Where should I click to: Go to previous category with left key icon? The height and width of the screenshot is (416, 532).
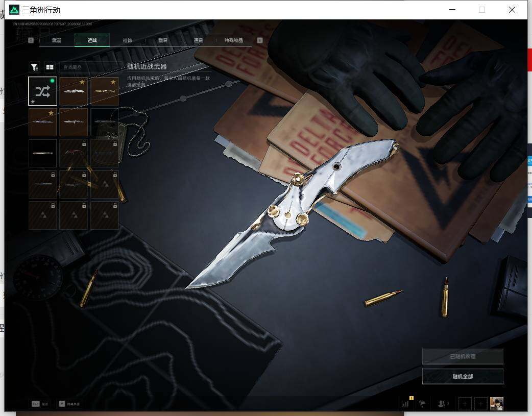pos(31,40)
